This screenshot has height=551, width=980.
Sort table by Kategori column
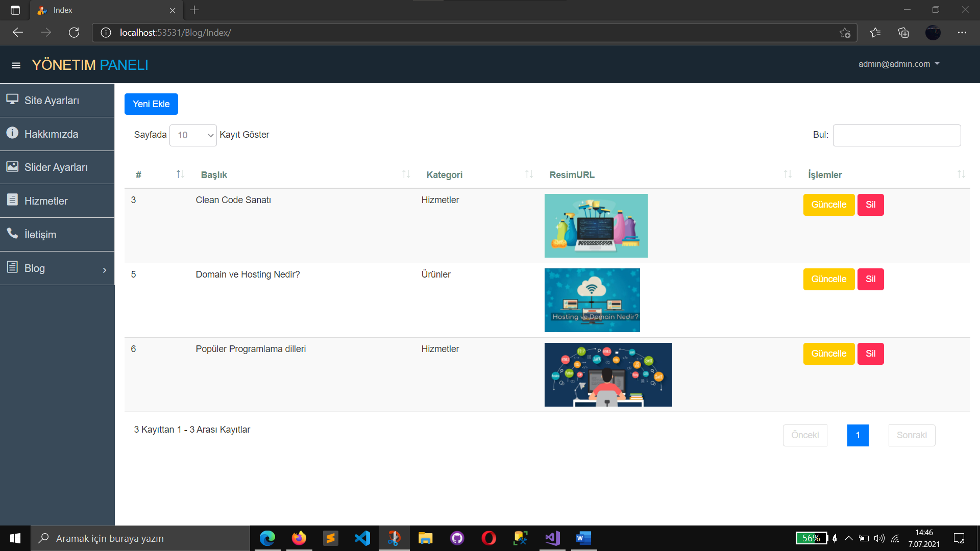coord(444,175)
